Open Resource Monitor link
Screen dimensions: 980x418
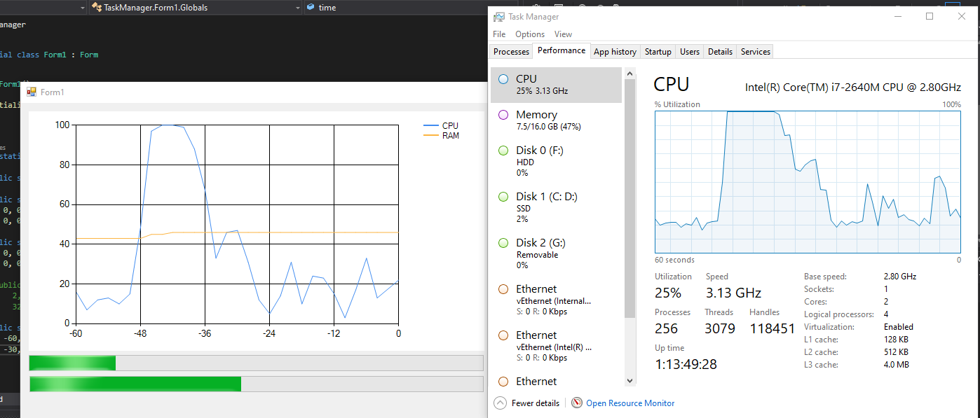(629, 403)
